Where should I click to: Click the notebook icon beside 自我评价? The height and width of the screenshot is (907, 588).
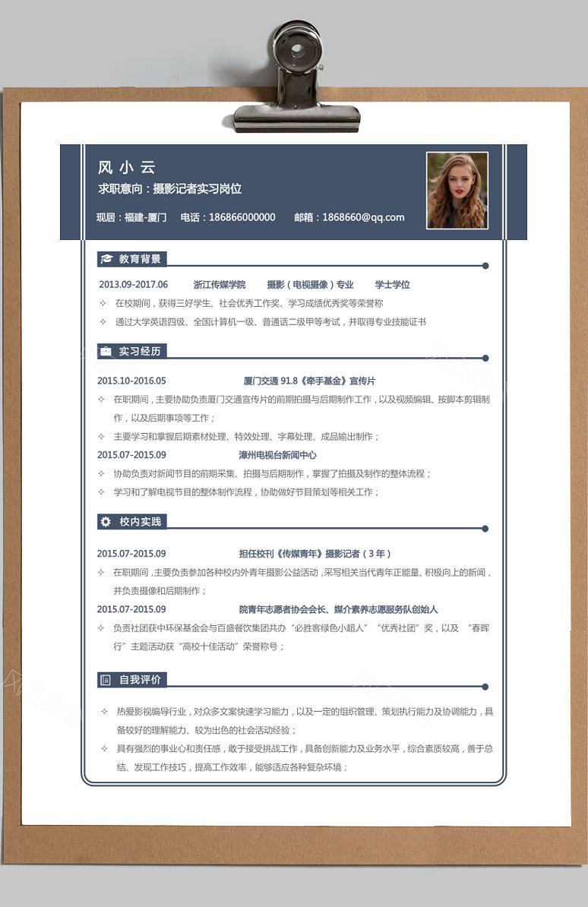tap(105, 680)
